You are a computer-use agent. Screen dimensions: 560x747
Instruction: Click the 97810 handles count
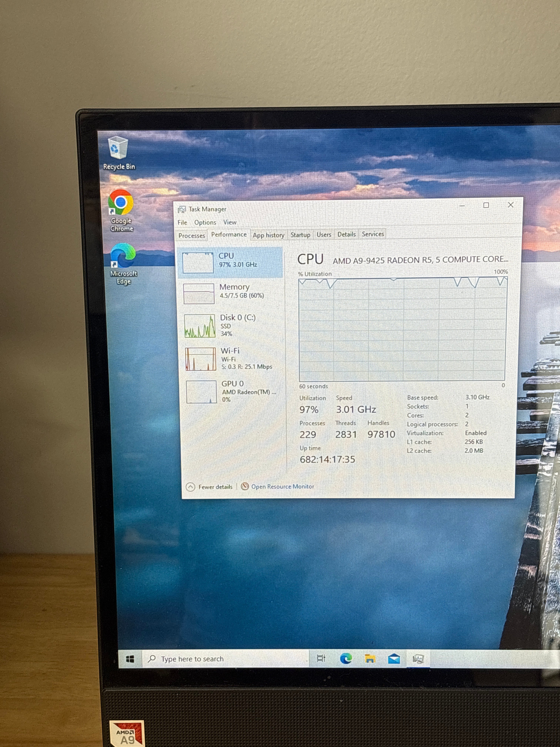pos(381,434)
